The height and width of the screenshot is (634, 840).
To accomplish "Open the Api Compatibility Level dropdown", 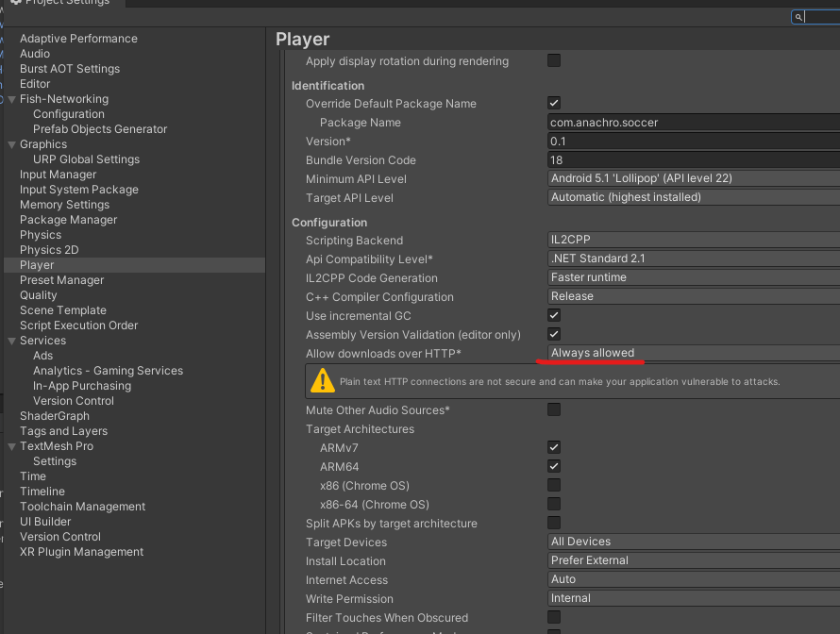I will point(694,259).
